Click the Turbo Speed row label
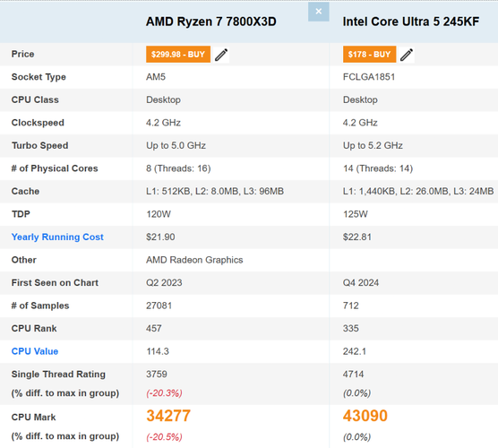This screenshot has width=498, height=448. pos(40,145)
